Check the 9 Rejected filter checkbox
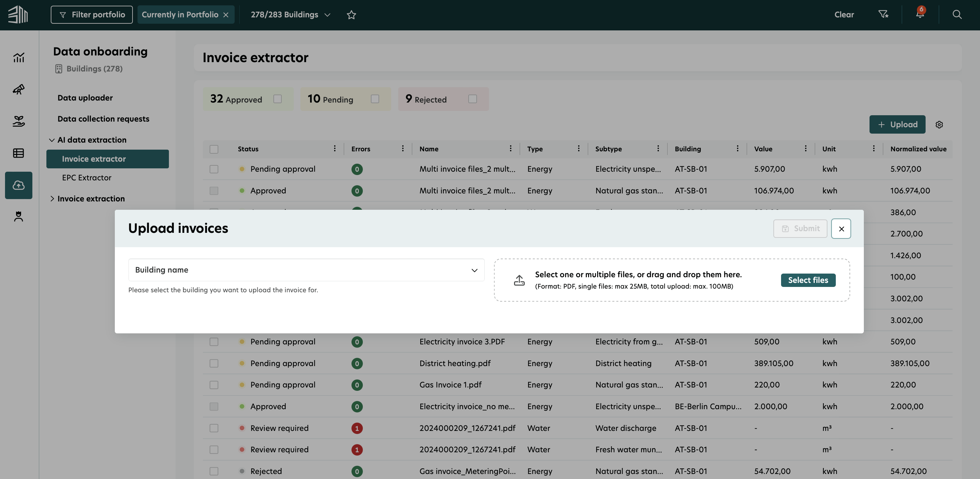Viewport: 980px width, 479px height. tap(472, 99)
